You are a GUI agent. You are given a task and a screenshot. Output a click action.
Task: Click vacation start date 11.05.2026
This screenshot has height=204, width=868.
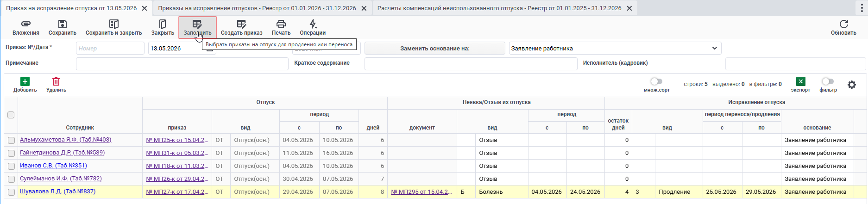tap(299, 153)
